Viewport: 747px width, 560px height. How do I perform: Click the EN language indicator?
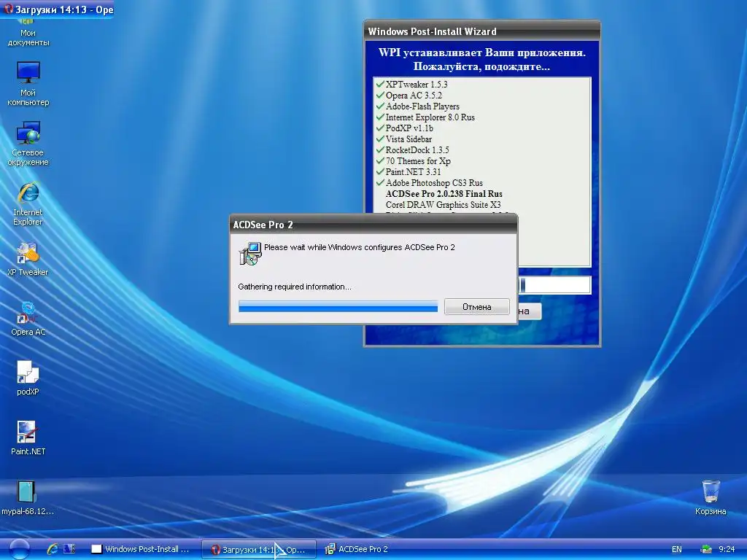coord(676,549)
